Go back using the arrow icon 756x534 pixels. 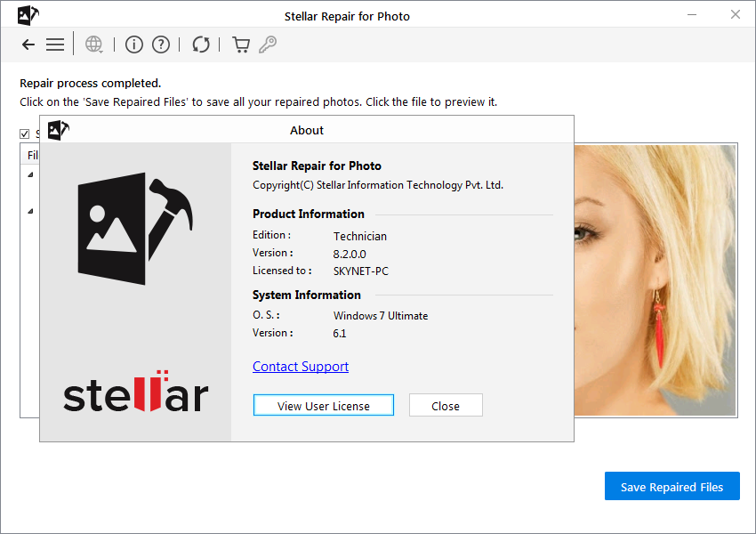(x=28, y=44)
